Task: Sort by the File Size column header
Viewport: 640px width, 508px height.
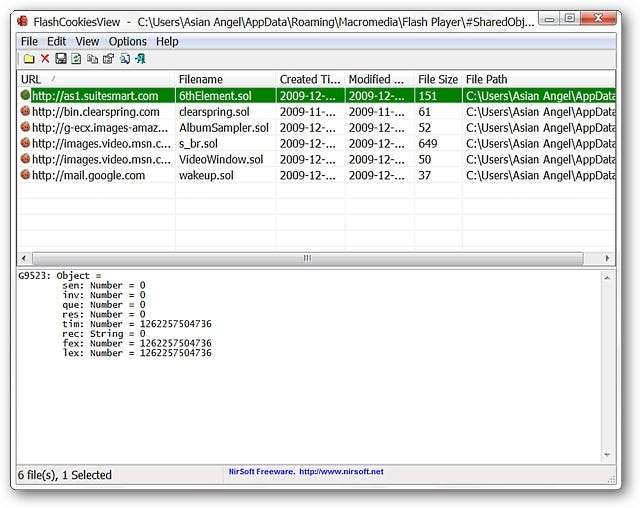Action: click(x=437, y=79)
